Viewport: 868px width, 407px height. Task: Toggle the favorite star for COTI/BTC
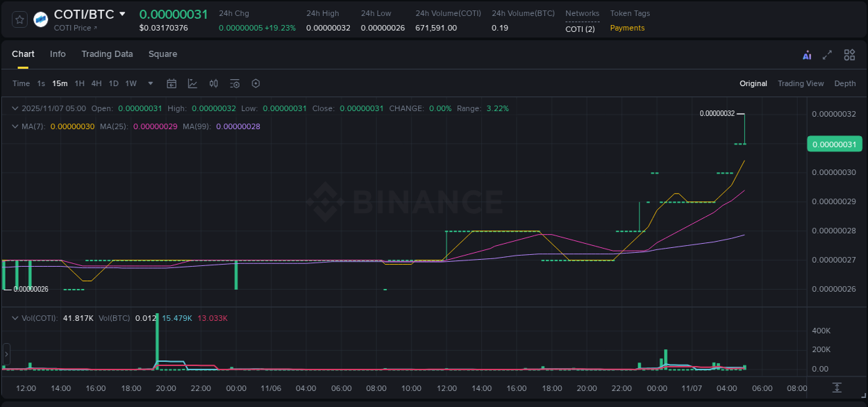click(19, 19)
